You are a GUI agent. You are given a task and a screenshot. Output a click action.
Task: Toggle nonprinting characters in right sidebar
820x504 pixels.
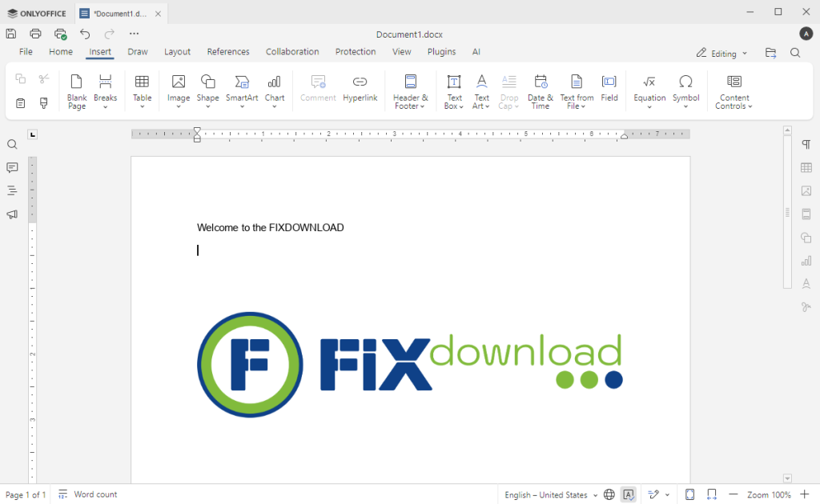tap(806, 145)
